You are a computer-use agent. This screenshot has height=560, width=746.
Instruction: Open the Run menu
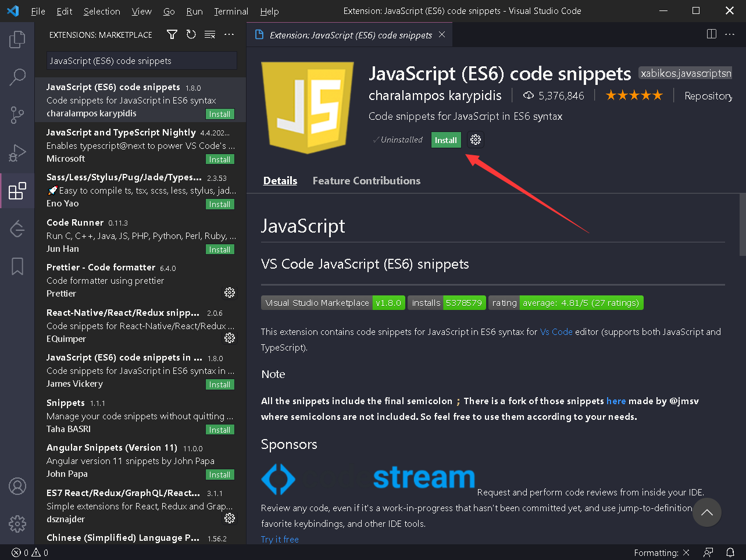194,11
